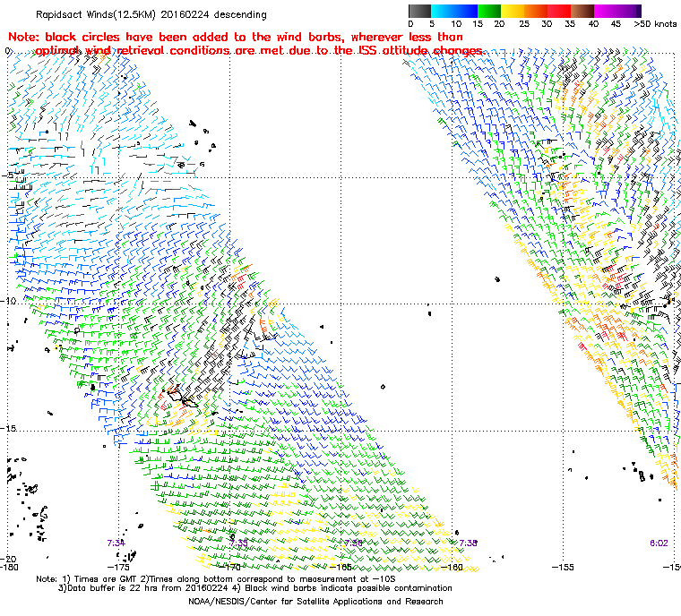Select the green 15-20 knots legend segment
This screenshot has width=681, height=616.
(x=489, y=11)
